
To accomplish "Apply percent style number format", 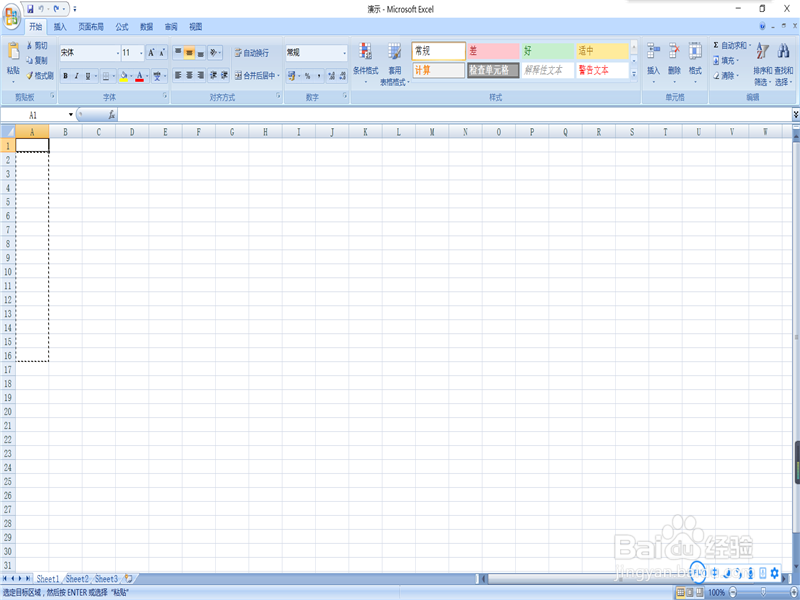I will click(x=307, y=76).
